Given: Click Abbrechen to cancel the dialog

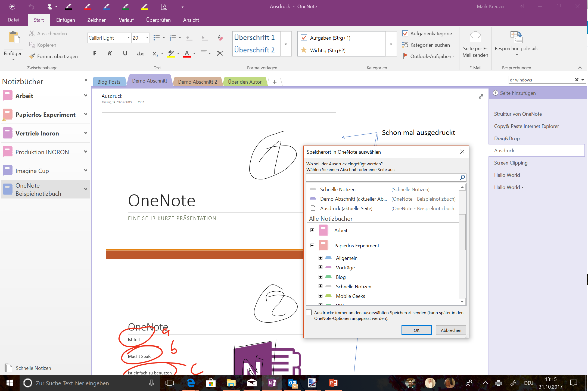Looking at the screenshot, I should point(451,330).
